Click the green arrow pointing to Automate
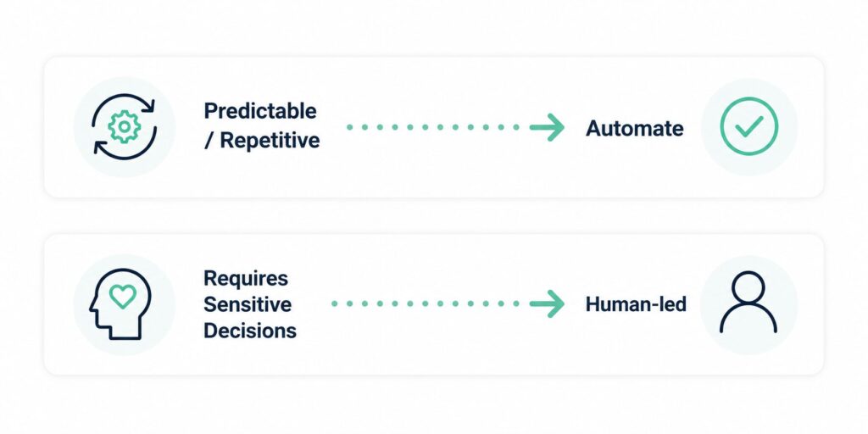The height and width of the screenshot is (434, 868). point(547,127)
